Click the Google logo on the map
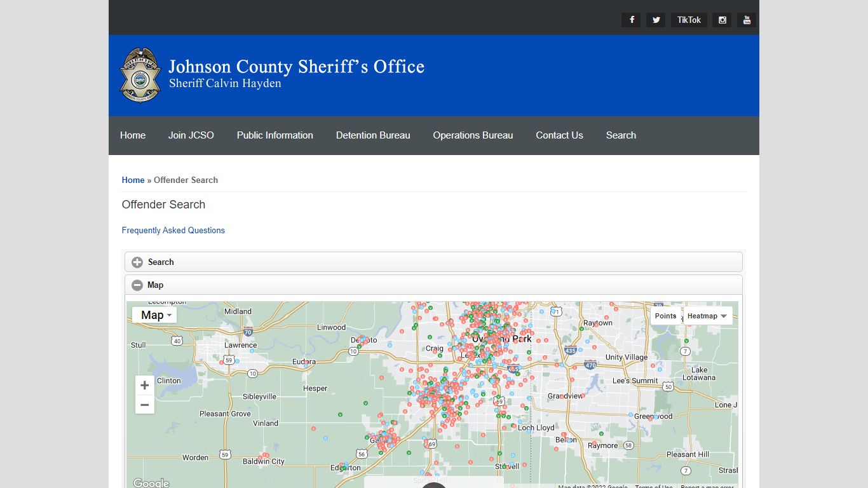This screenshot has width=868, height=488. pyautogui.click(x=151, y=483)
